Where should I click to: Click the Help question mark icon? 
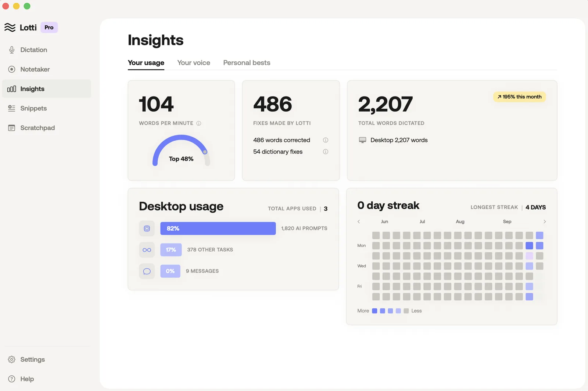(12, 379)
